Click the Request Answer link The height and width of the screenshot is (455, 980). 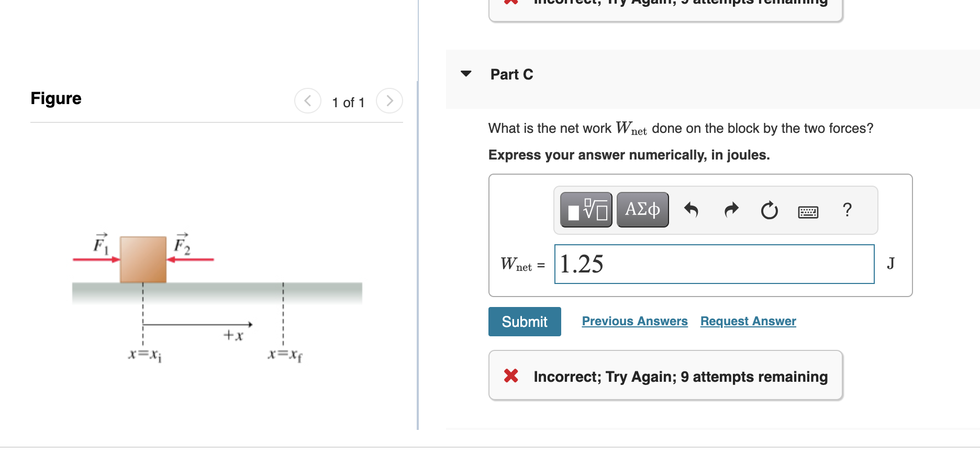(x=748, y=321)
